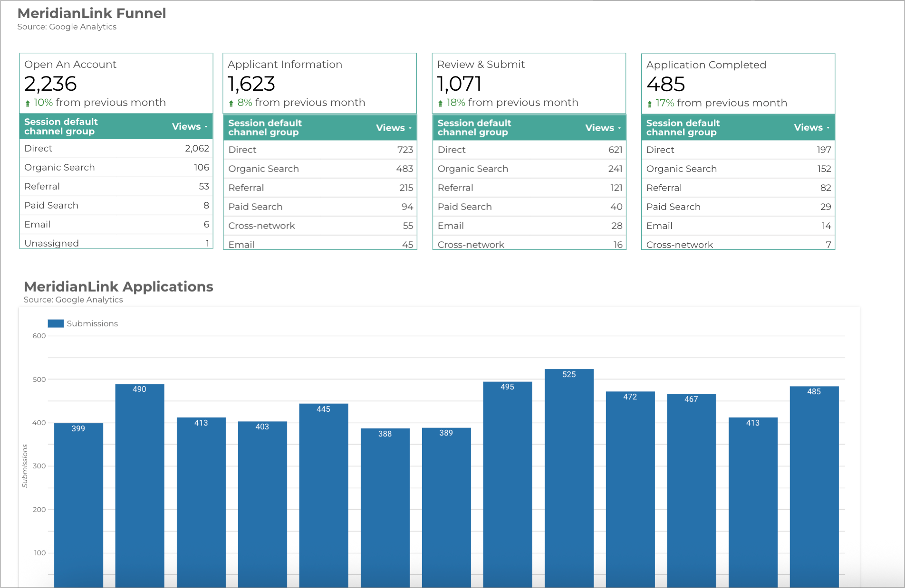The height and width of the screenshot is (588, 905).
Task: Click the Open An Account card title
Action: 70,65
